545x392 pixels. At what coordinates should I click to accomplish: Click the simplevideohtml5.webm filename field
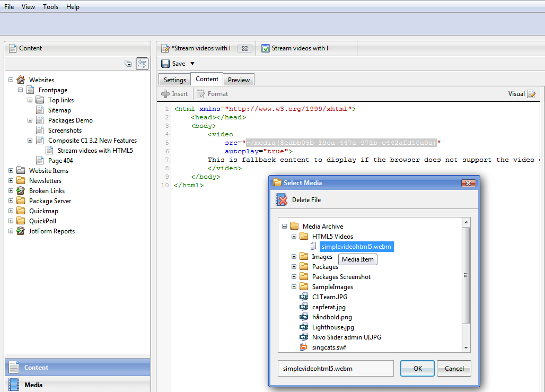[336, 368]
